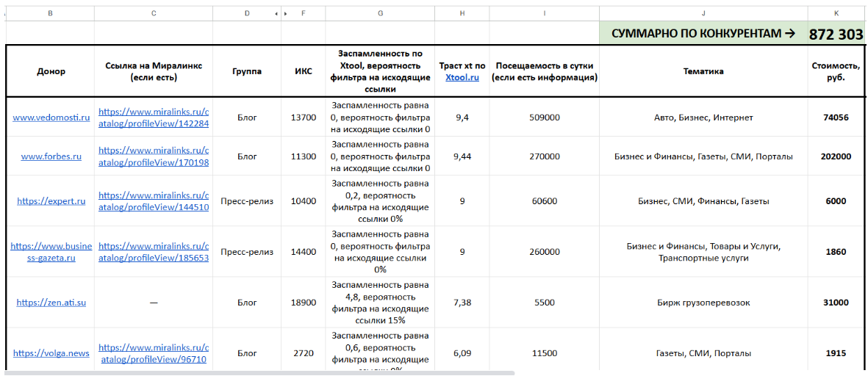Select ИКС value 14400

(304, 252)
